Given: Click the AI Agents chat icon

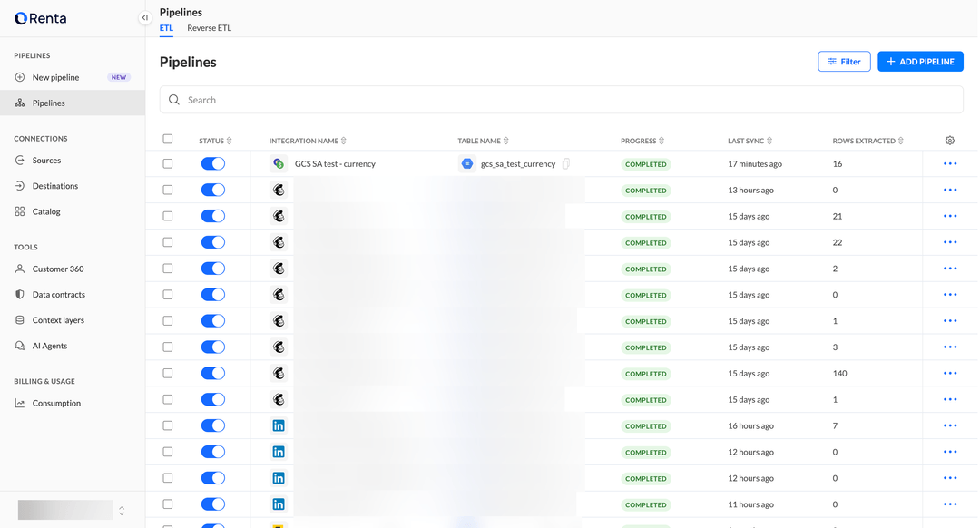Looking at the screenshot, I should (x=20, y=346).
